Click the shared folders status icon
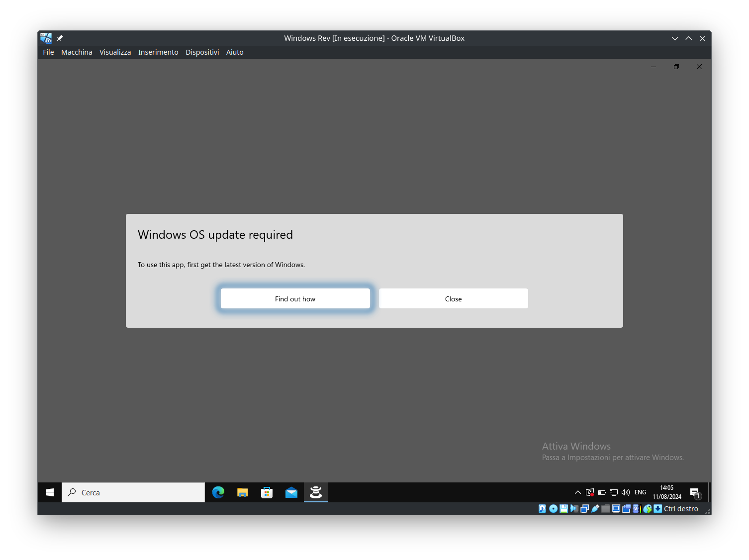 click(x=605, y=509)
